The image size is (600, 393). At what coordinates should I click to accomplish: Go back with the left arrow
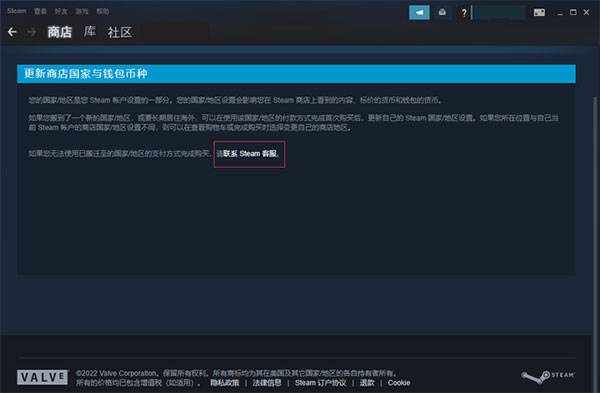[12, 32]
